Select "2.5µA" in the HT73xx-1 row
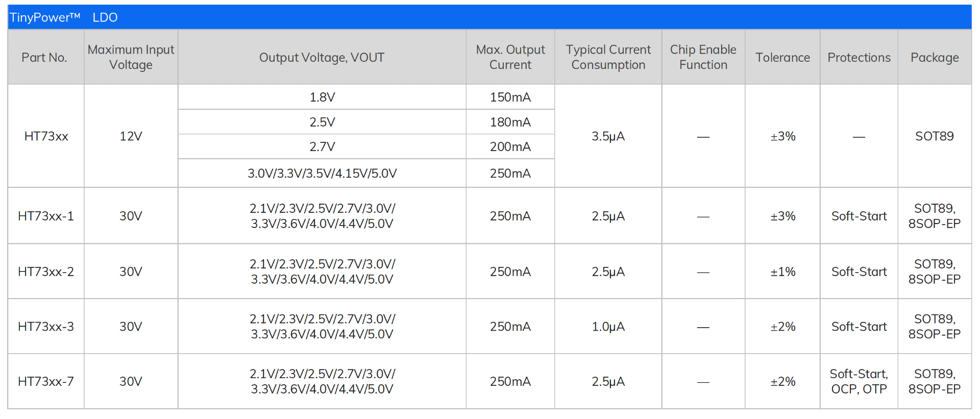980x419 pixels. (x=608, y=216)
